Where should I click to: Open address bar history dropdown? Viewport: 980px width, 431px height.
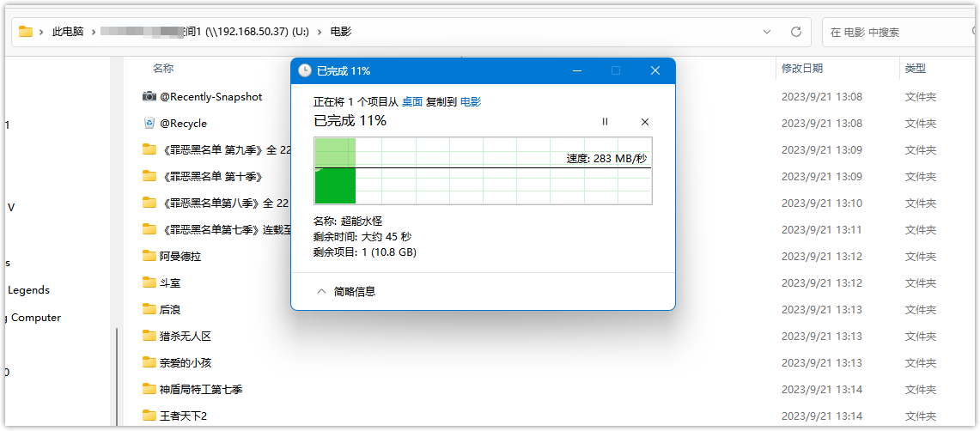[x=767, y=32]
